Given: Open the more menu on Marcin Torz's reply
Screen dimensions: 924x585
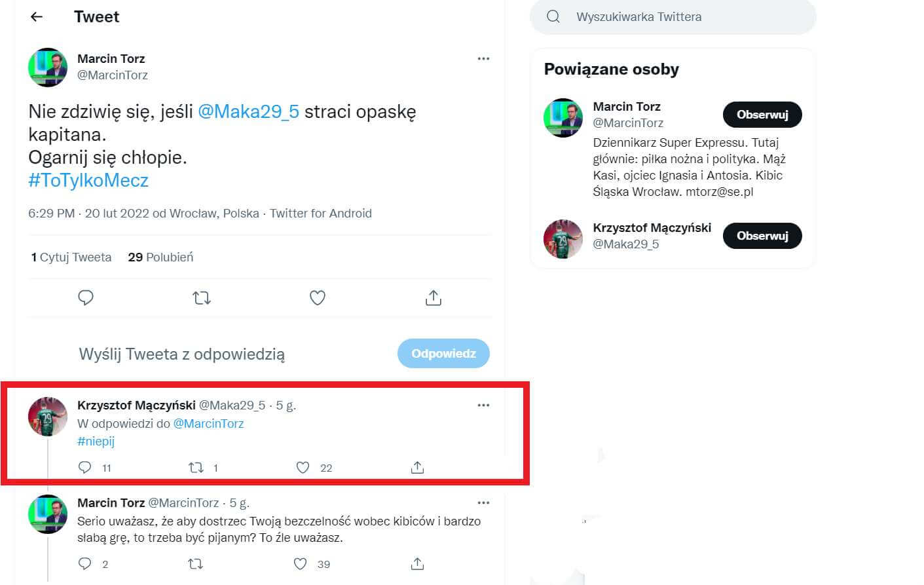Looking at the screenshot, I should point(483,502).
